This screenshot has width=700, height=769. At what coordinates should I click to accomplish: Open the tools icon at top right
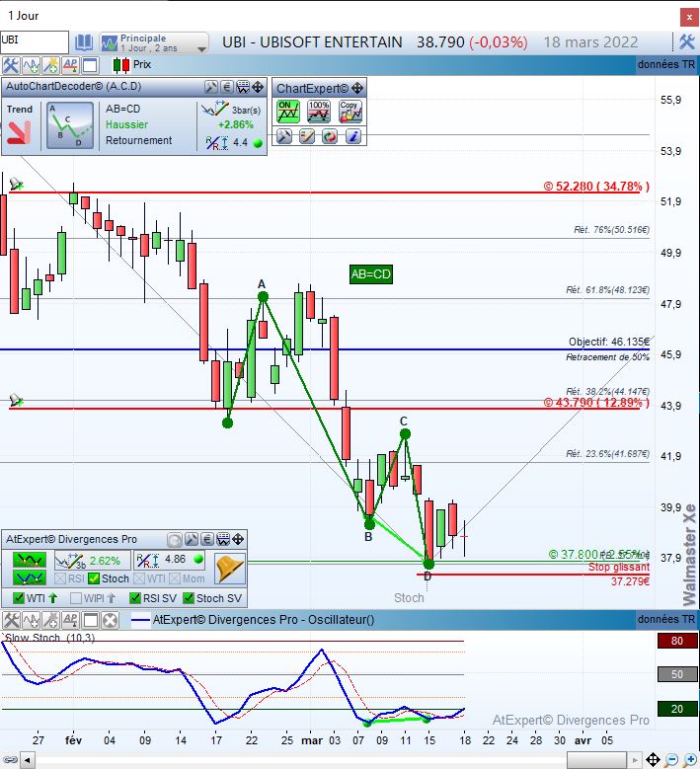click(x=687, y=42)
